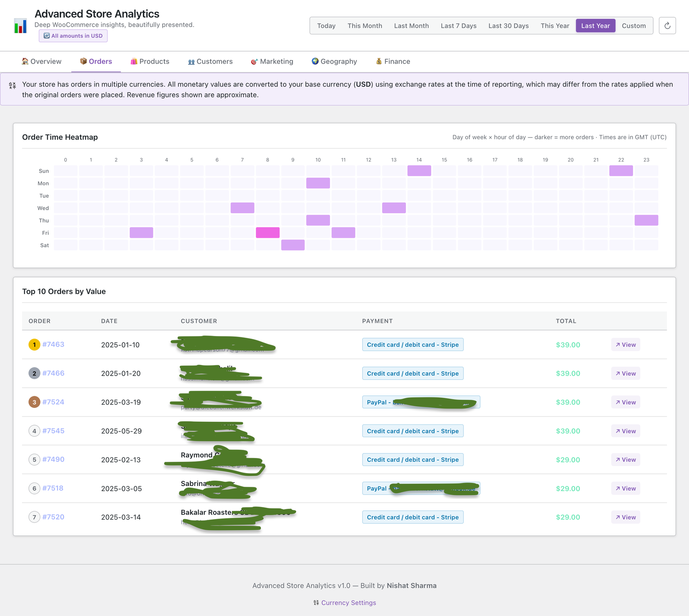Viewport: 689px width, 616px height.
Task: View order #7520 details
Action: [x=626, y=517]
